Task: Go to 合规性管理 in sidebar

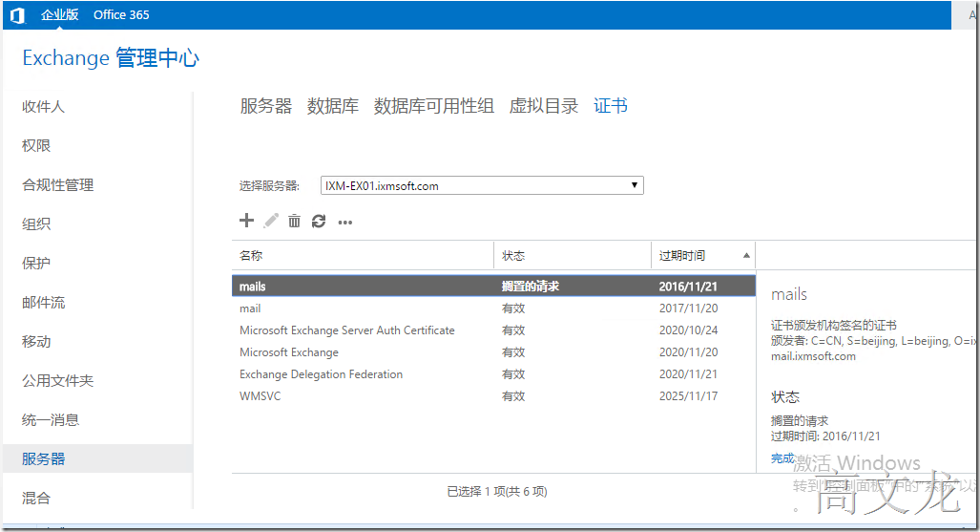Action: 57,185
